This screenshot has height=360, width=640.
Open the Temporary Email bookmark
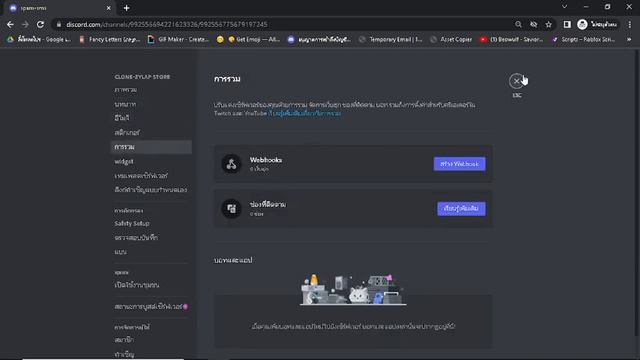[x=391, y=40]
